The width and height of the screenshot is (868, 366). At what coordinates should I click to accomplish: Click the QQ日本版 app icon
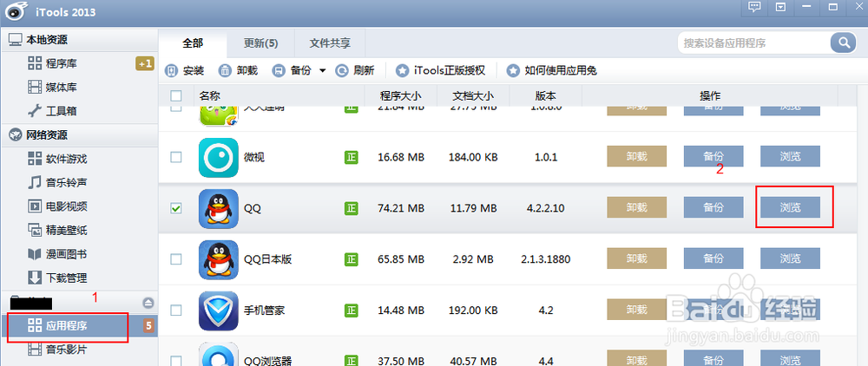coord(218,259)
